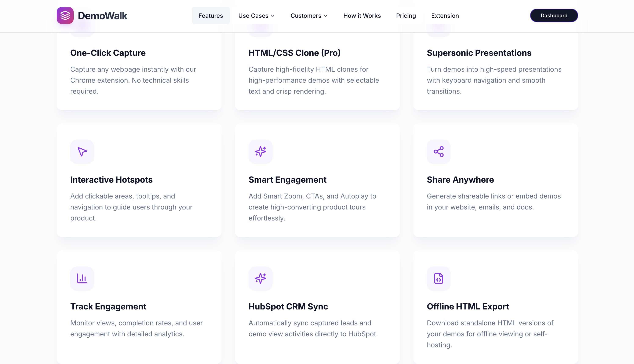The height and width of the screenshot is (364, 634).
Task: Open the Extension nav link
Action: (x=445, y=15)
